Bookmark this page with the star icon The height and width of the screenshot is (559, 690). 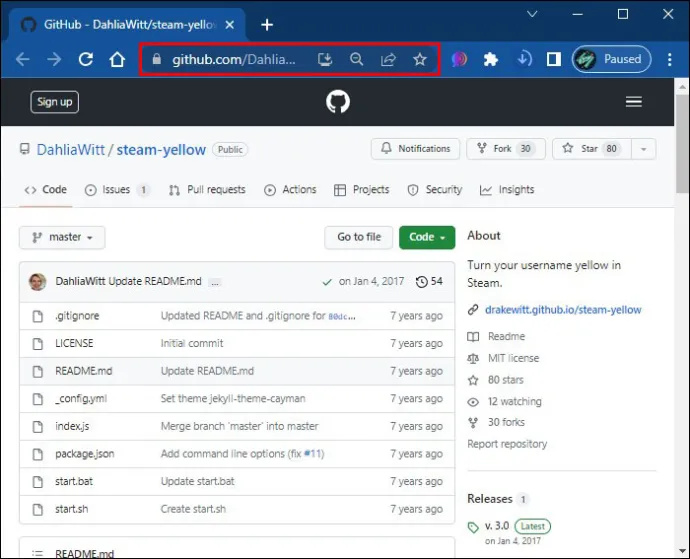coord(420,59)
